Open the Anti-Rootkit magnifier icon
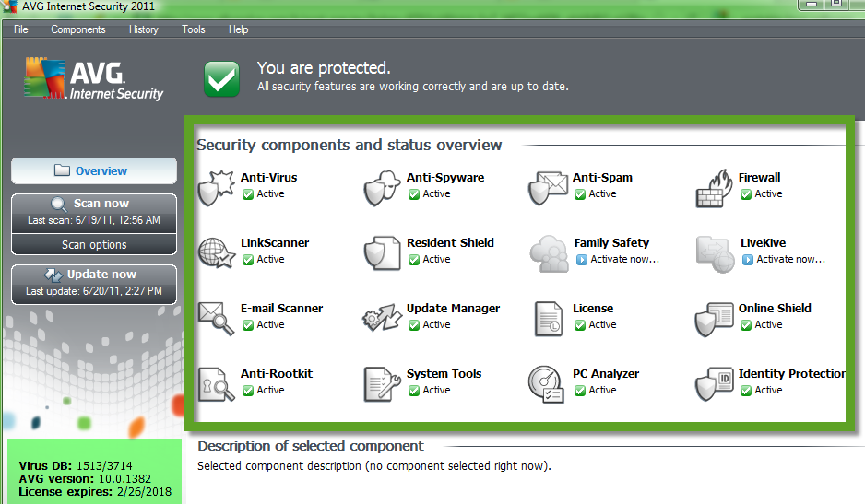The image size is (865, 504). coord(216,384)
